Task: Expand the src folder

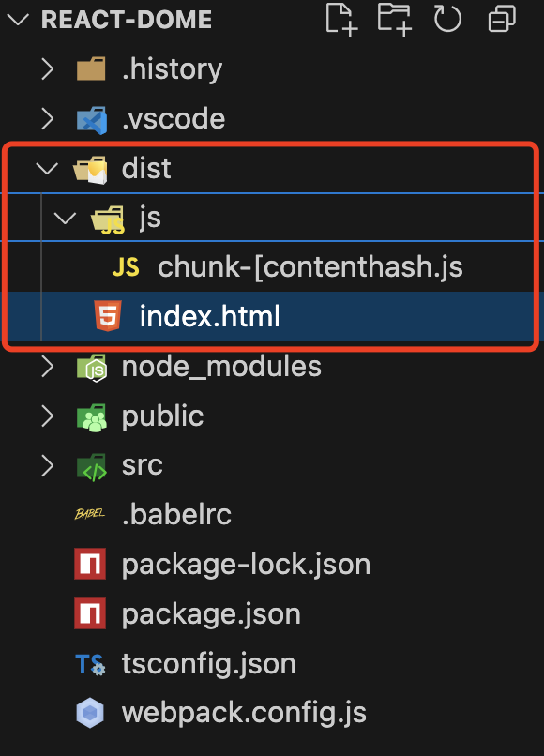Action: click(x=48, y=464)
